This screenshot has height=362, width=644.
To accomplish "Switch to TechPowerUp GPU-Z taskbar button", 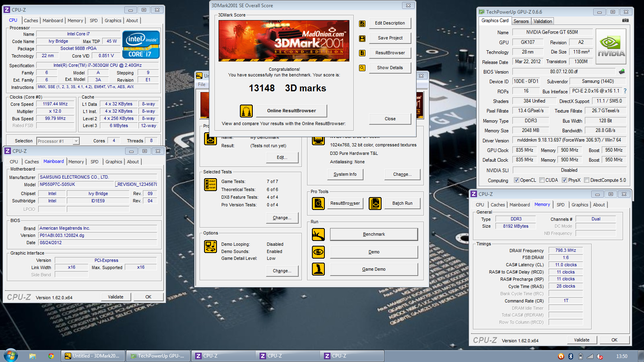I will point(158,356).
